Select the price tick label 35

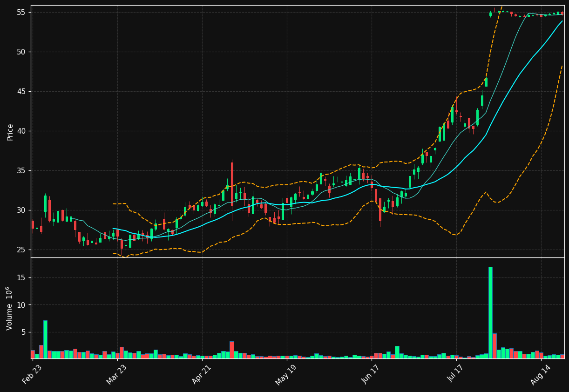21,170
